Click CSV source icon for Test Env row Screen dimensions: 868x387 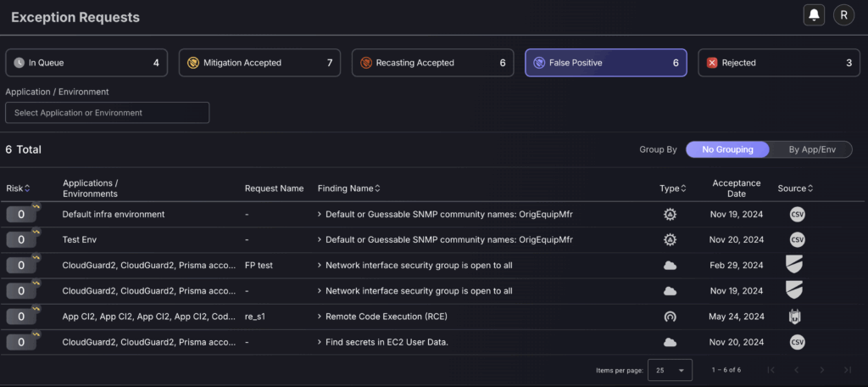click(x=797, y=240)
